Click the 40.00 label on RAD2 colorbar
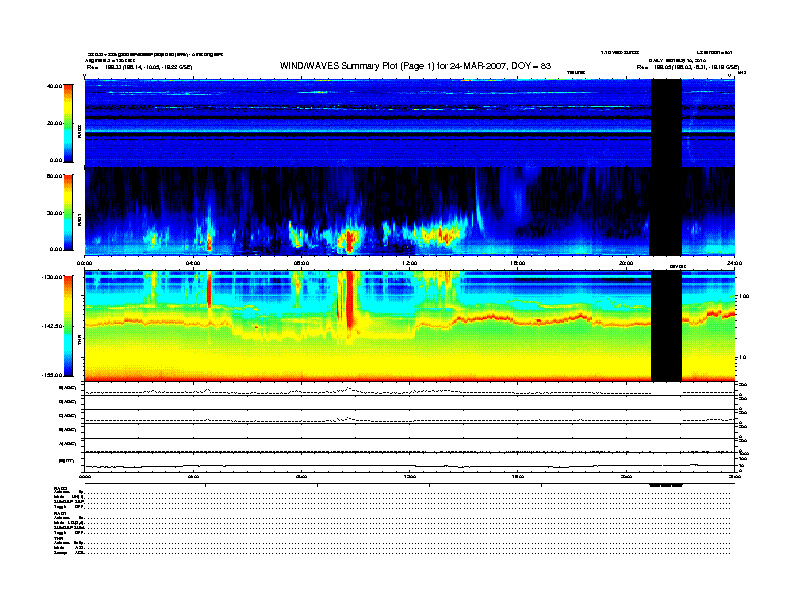Image resolution: width=792 pixels, height=612 pixels. pyautogui.click(x=54, y=86)
